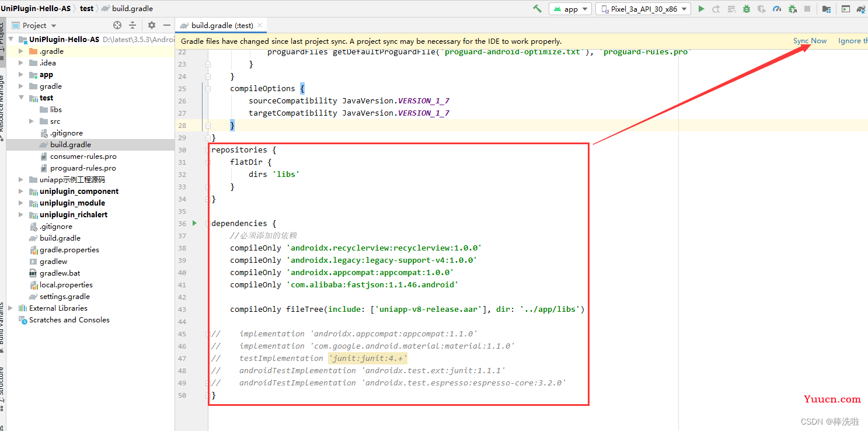The image size is (868, 431).
Task: Click the Run with Coverage icon
Action: click(x=762, y=9)
